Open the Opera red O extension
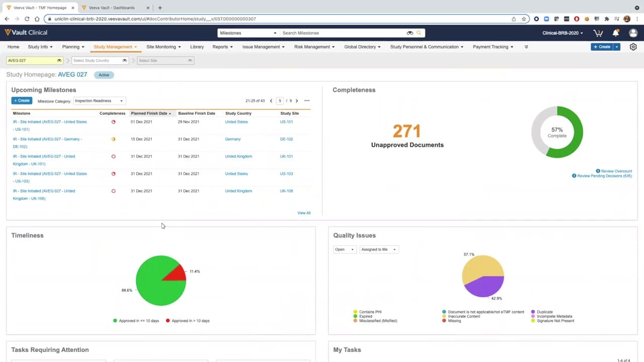The image size is (644, 362). [x=577, y=19]
